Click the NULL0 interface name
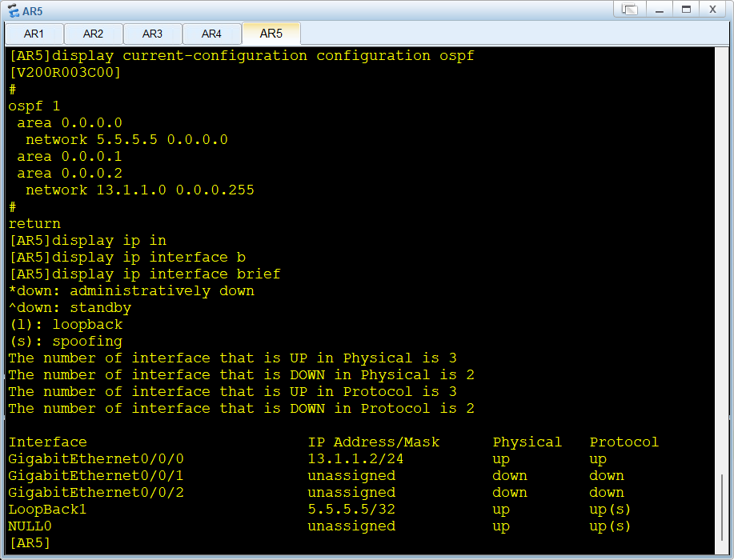This screenshot has height=560, width=734. tap(30, 526)
